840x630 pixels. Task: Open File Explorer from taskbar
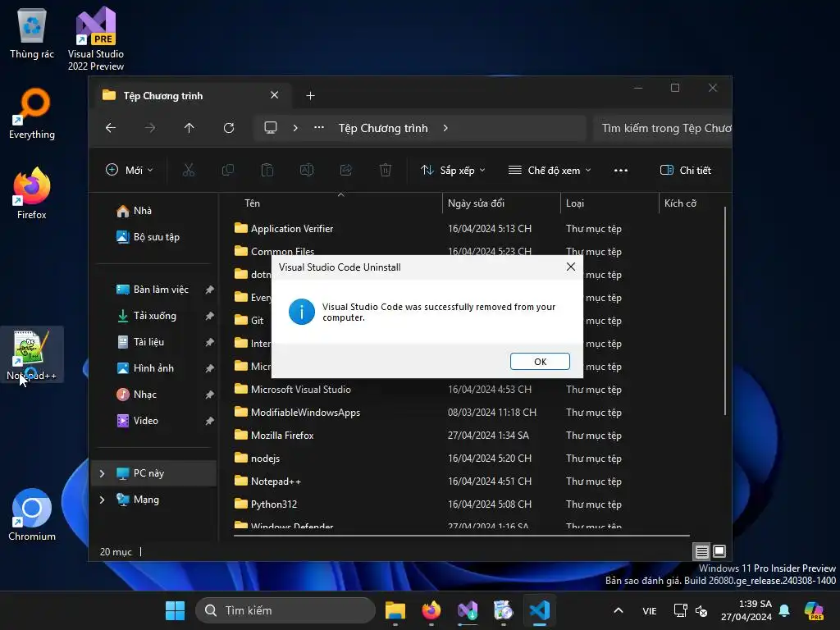[x=395, y=610]
